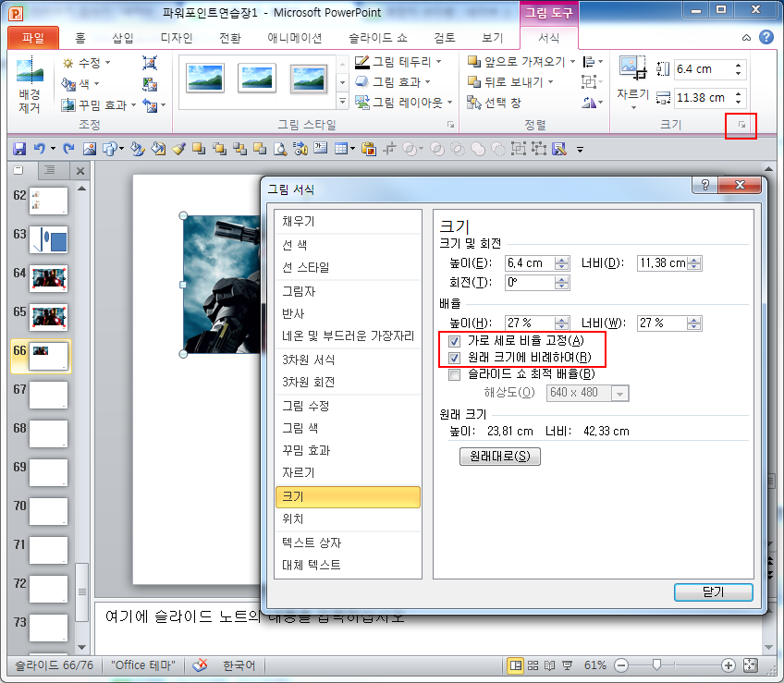Screen dimensions: 784x683
Task: Open the 삽입 ribbon tab
Action: point(122,38)
